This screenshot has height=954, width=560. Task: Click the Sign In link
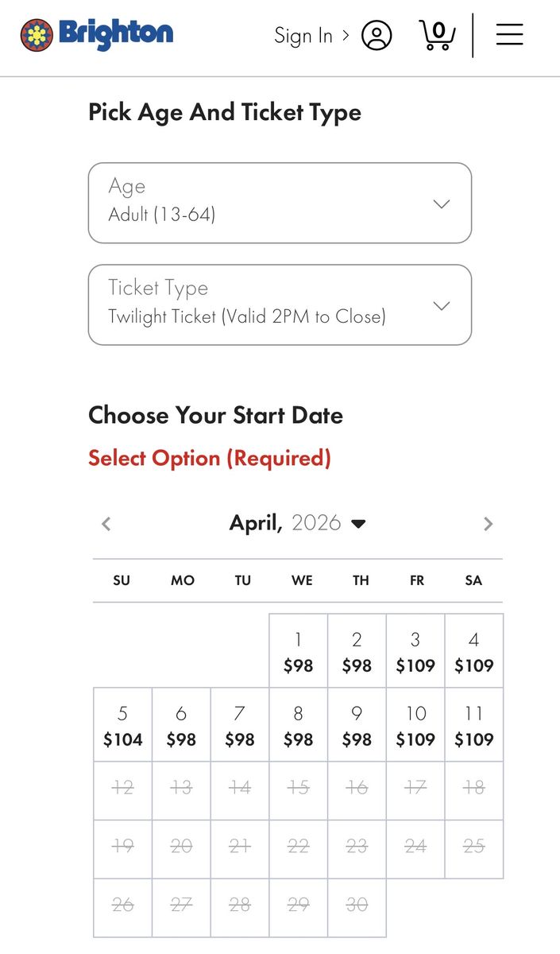point(310,35)
